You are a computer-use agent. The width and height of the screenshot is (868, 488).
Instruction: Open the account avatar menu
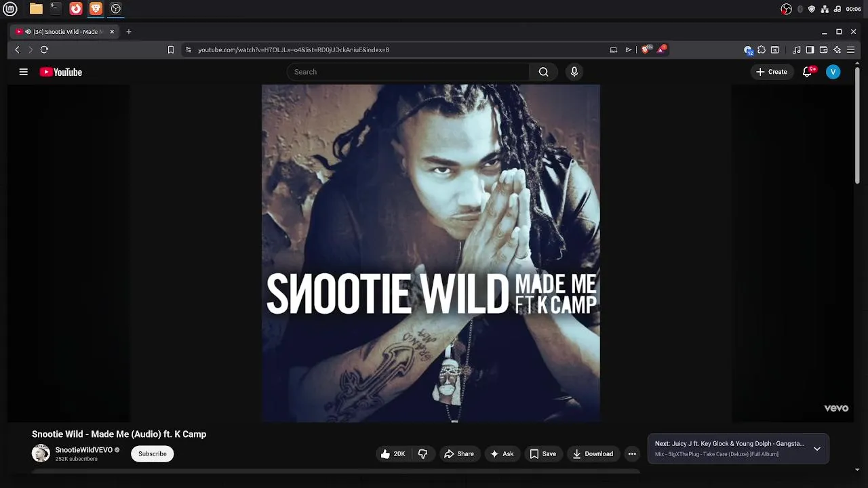coord(833,72)
